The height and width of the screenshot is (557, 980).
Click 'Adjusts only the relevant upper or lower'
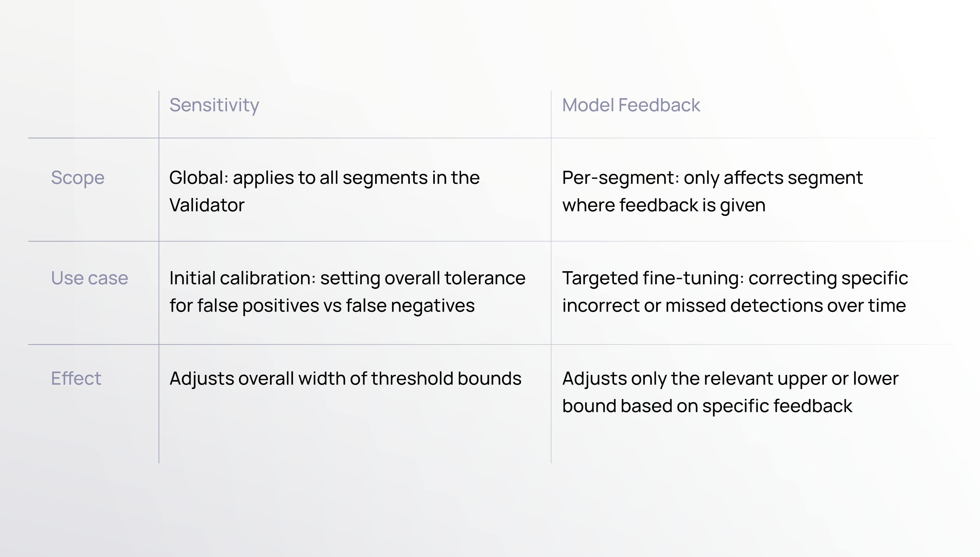(x=730, y=379)
